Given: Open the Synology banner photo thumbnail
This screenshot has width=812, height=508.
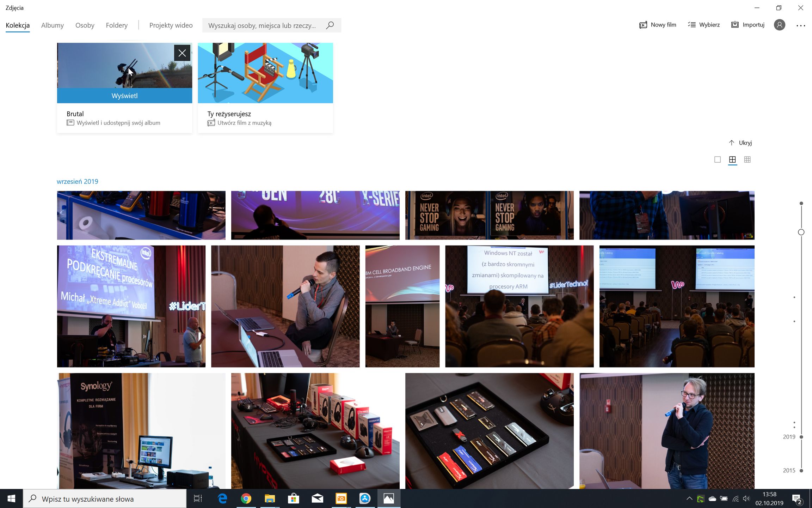Looking at the screenshot, I should click(141, 430).
